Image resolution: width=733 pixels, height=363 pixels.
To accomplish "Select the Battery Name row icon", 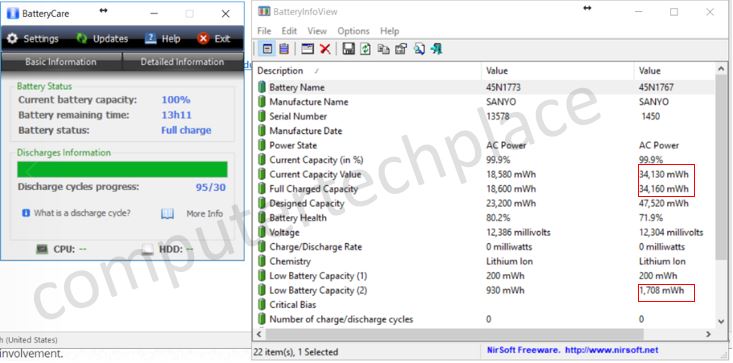I will [x=262, y=87].
